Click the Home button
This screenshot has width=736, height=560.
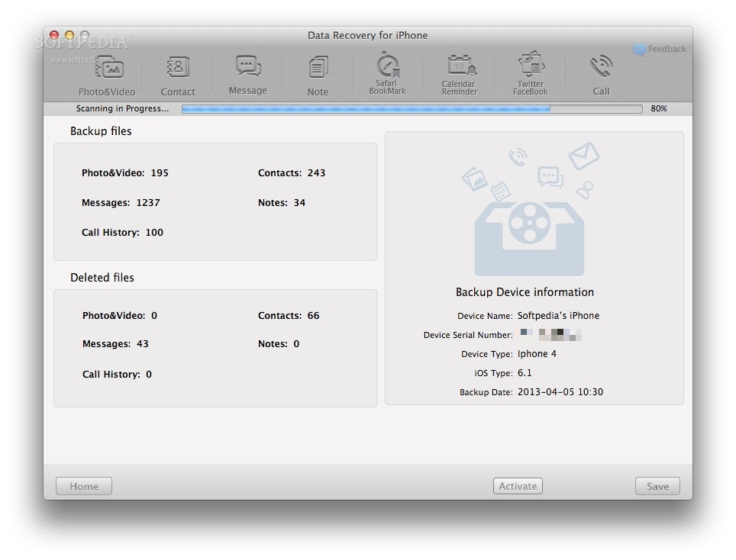coord(84,486)
